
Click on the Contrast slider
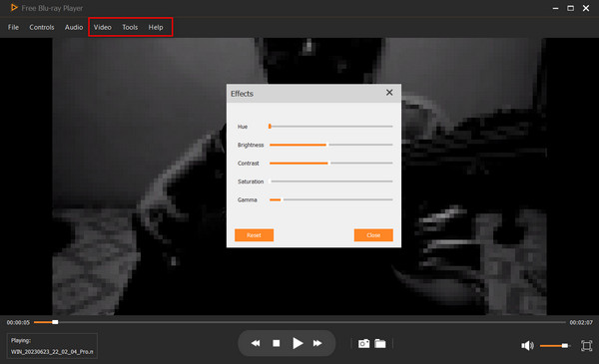330,163
